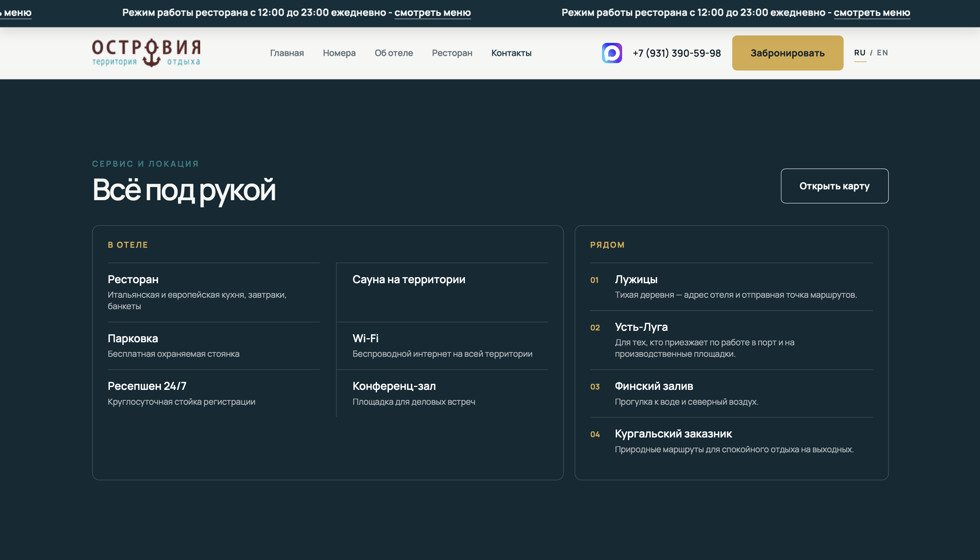The image size is (980, 560).
Task: Open the Номера menu item
Action: [x=339, y=53]
